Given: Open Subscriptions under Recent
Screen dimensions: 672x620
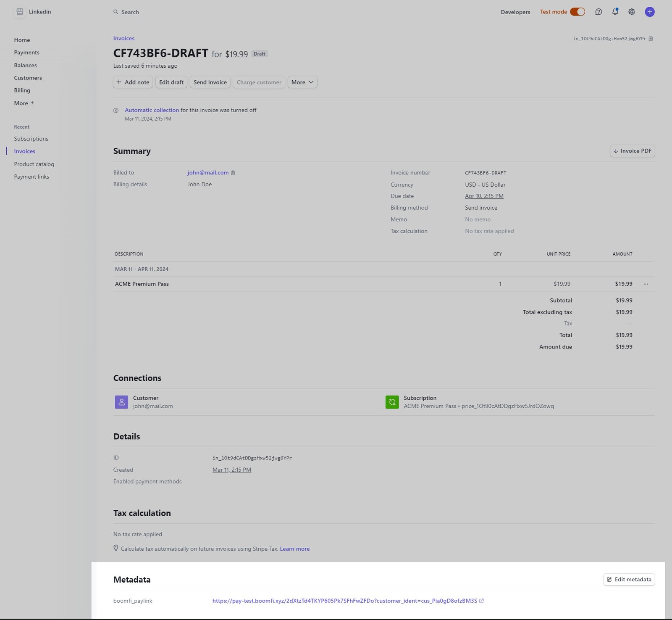Looking at the screenshot, I should 31,139.
